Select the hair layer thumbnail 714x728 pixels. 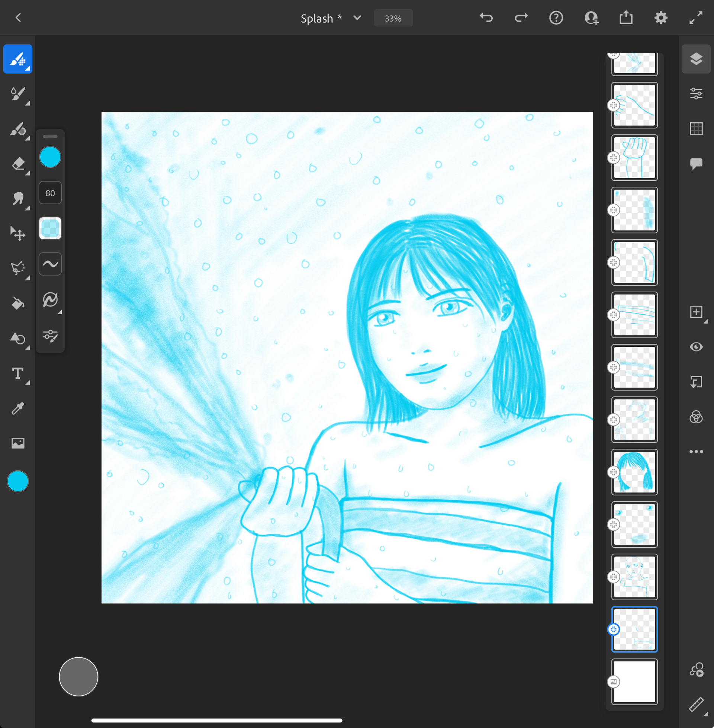point(634,472)
